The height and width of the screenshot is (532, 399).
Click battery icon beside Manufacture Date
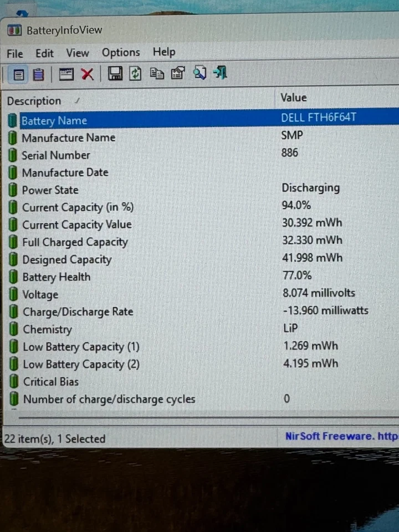(13, 173)
